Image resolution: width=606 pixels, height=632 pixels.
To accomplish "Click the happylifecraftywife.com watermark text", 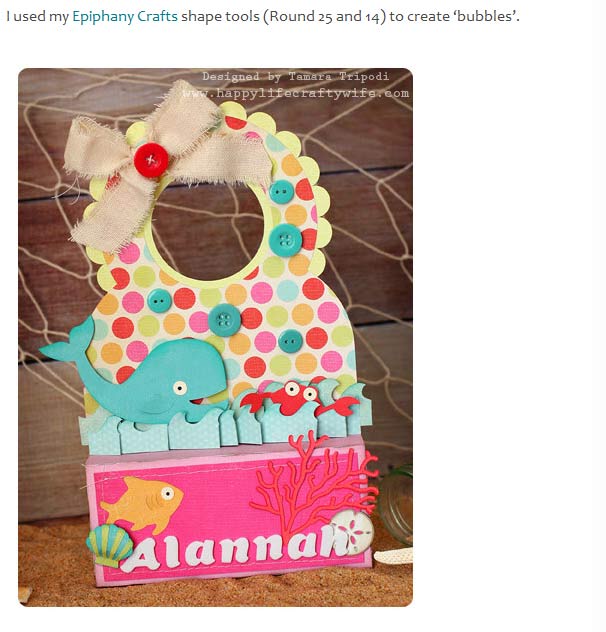I will 296,94.
